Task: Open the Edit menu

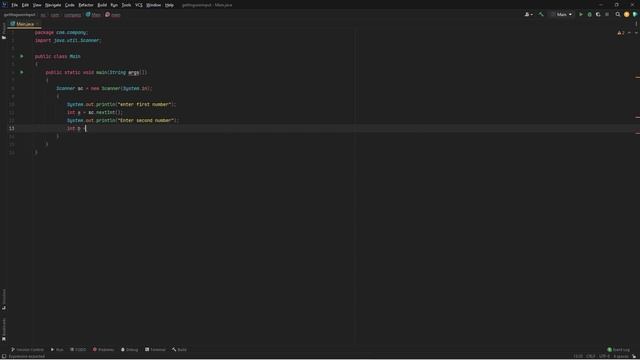Action: click(25, 5)
